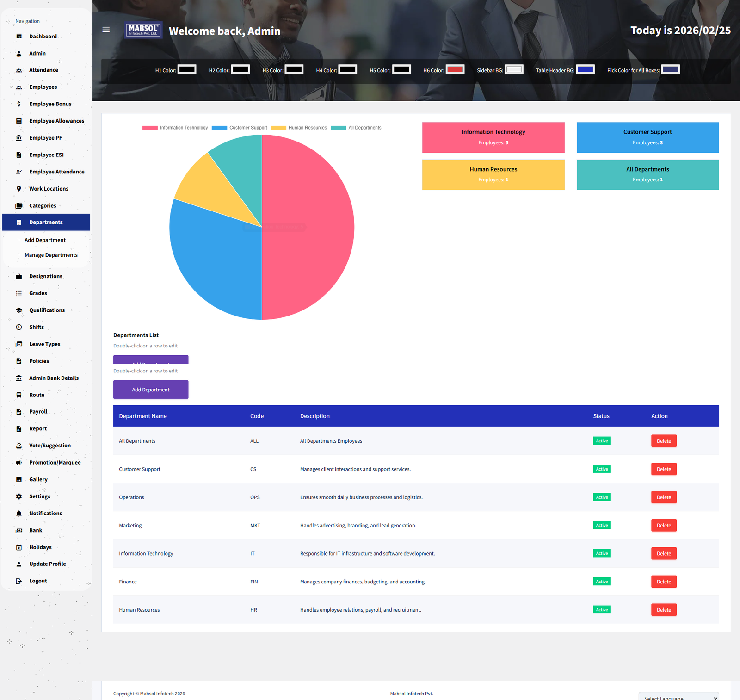The width and height of the screenshot is (740, 700).
Task: Open the H6 Color red swatch
Action: point(455,70)
